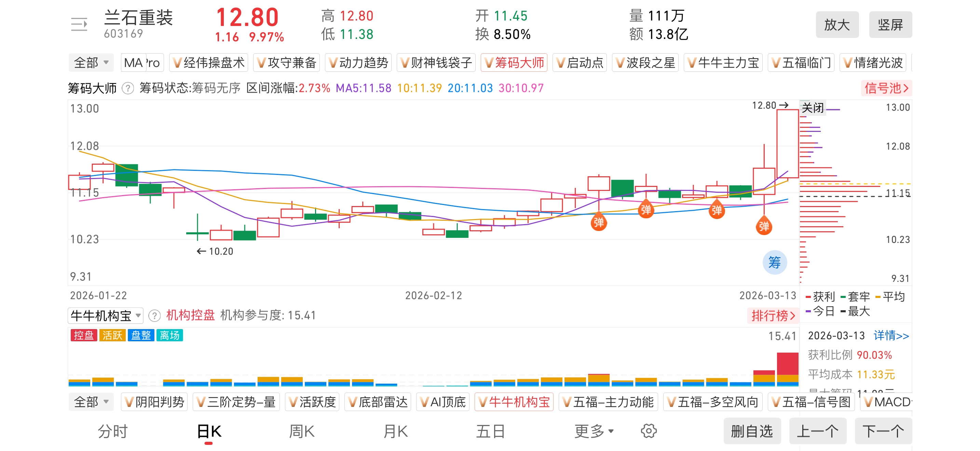
Task: Open the 牛牛机构宝 selector dropdown
Action: pyautogui.click(x=106, y=316)
